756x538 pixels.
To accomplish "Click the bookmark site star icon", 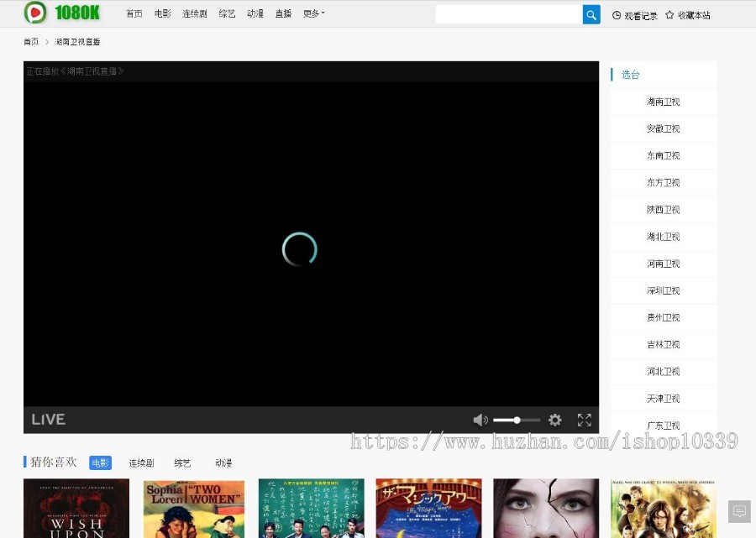I will click(669, 15).
